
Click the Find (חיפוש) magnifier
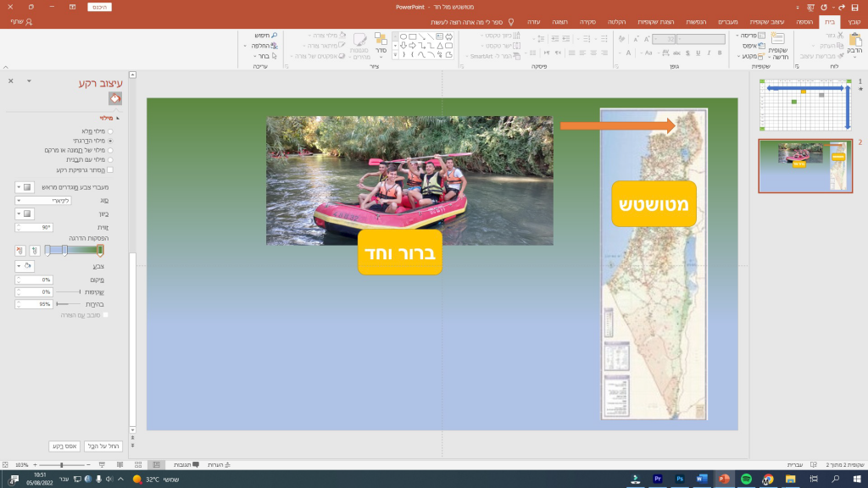274,36
